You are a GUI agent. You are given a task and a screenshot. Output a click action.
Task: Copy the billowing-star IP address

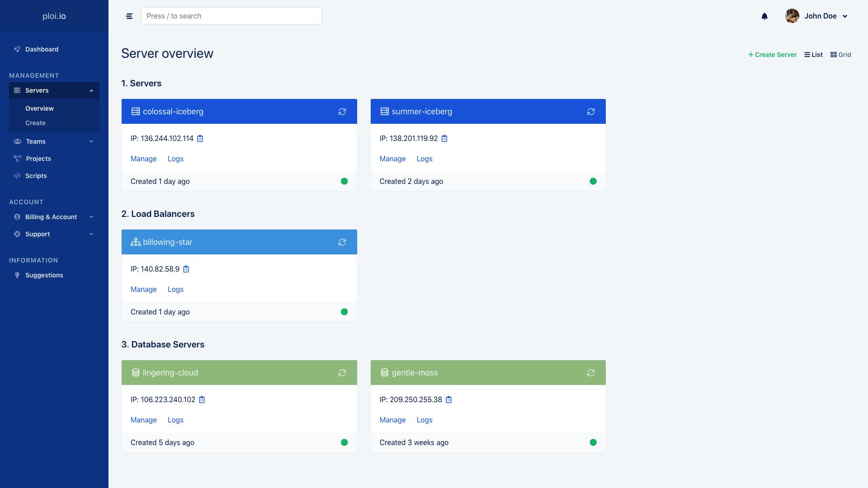tap(186, 269)
